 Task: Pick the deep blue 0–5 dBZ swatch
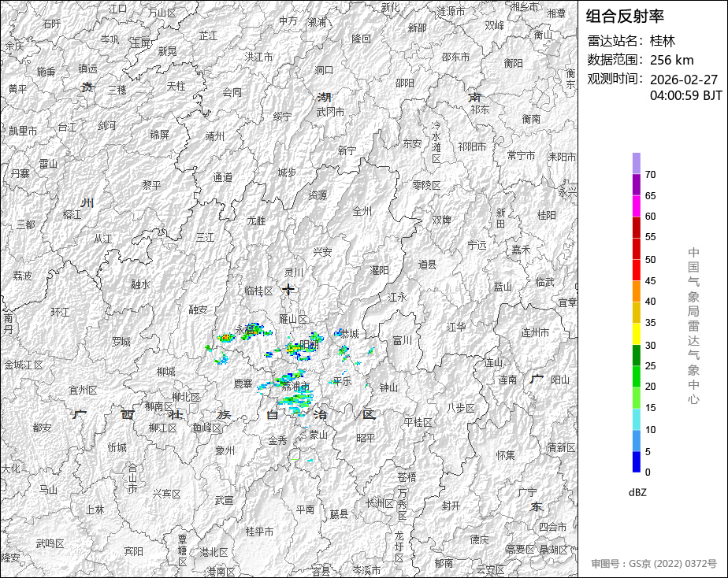click(x=637, y=462)
